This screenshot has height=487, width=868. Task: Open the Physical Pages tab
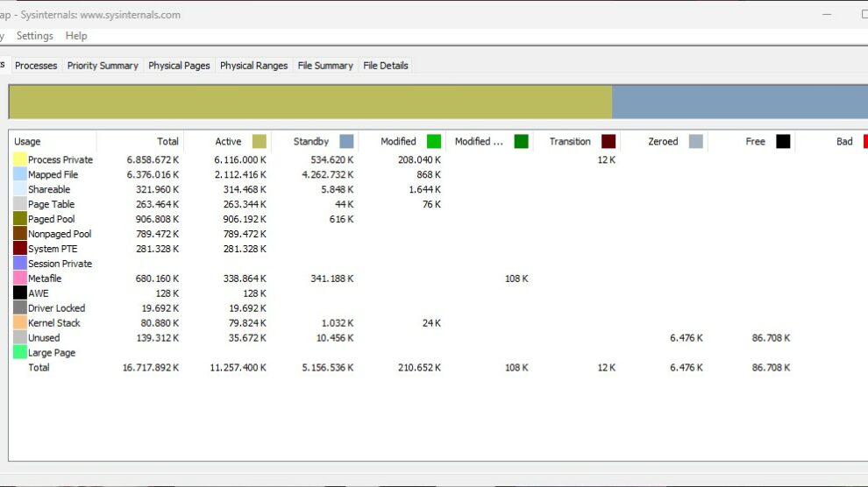tap(179, 66)
